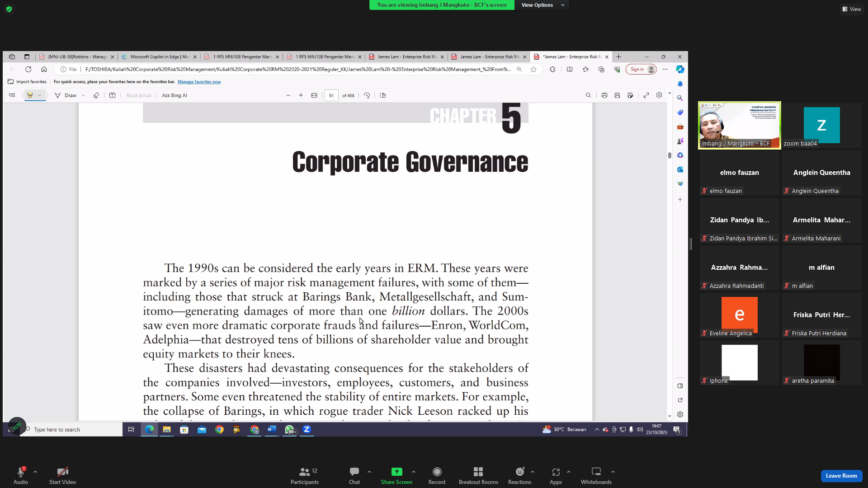This screenshot has height=488, width=868.
Task: Expand share screen options arrow
Action: (414, 472)
